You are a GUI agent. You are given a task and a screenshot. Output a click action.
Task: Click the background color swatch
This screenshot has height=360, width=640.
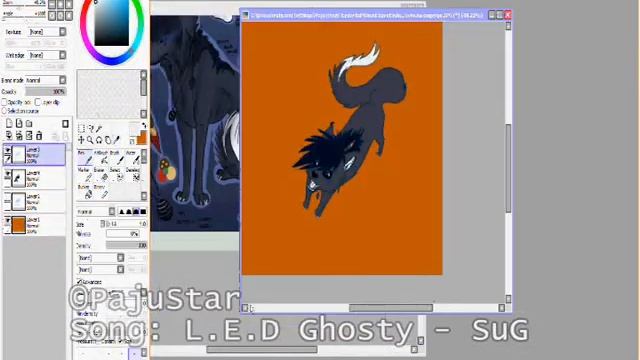(x=133, y=128)
